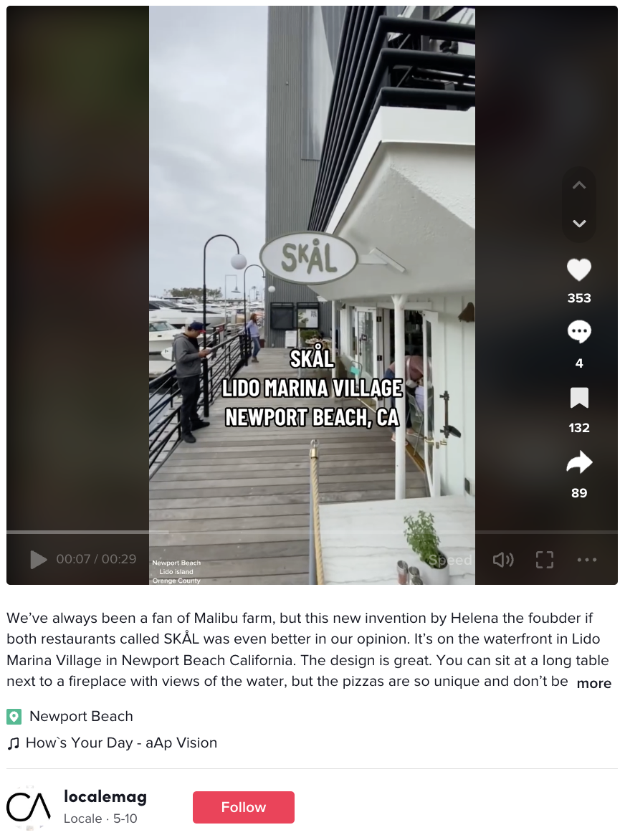This screenshot has height=840, width=625.
Task: Open the localemag profile name
Action: click(x=105, y=796)
